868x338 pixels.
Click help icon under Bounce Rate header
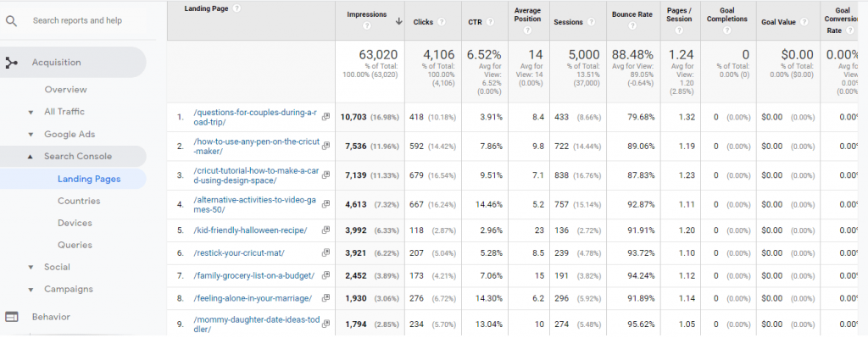point(632,25)
